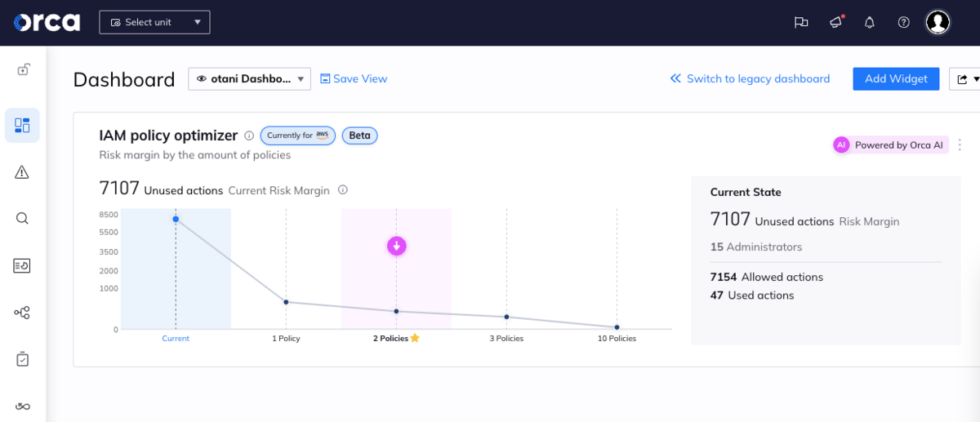Click the 3 Policies data point

(x=506, y=317)
